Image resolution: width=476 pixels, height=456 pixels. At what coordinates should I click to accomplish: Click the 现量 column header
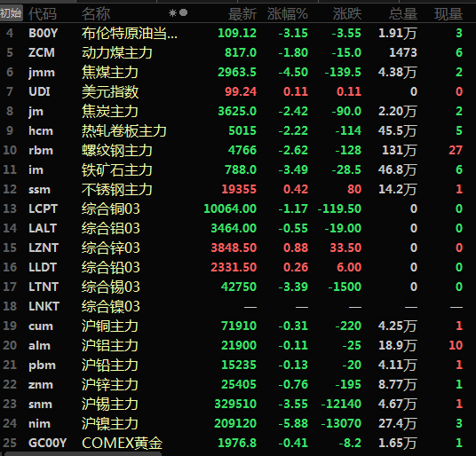[x=448, y=14]
